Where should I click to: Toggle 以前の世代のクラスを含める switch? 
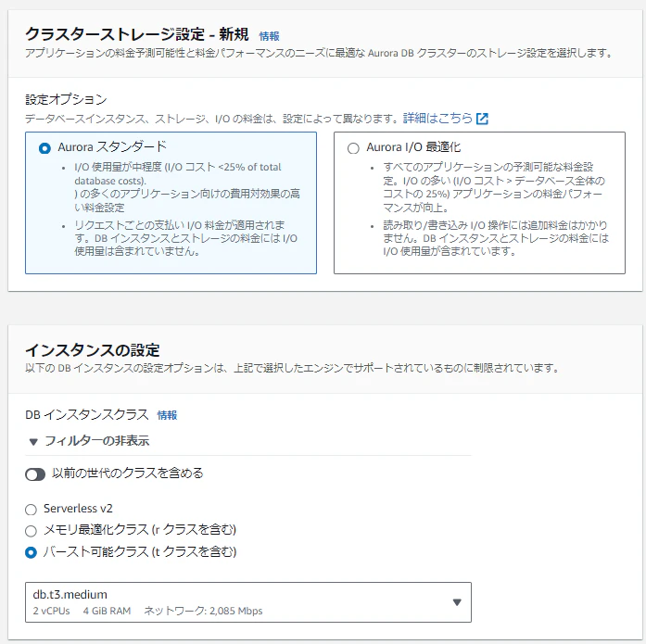point(35,474)
